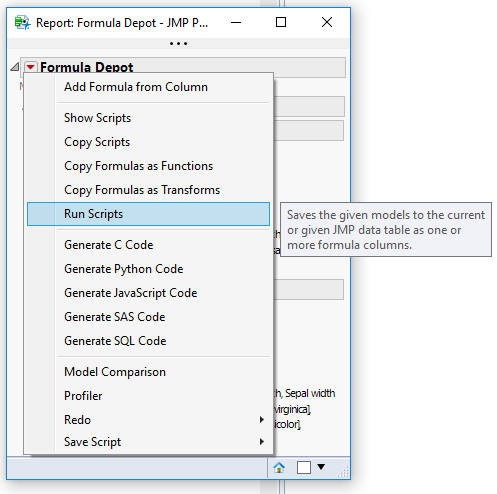This screenshot has height=494, width=497.
Task: Select Copy Scripts menu item
Action: pyautogui.click(x=148, y=142)
